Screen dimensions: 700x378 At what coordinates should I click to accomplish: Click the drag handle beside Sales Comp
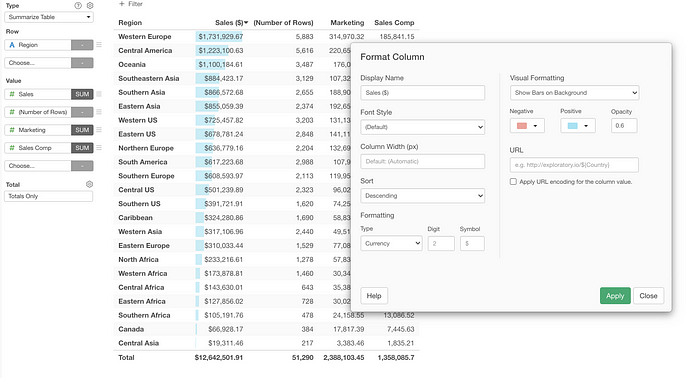[99, 148]
